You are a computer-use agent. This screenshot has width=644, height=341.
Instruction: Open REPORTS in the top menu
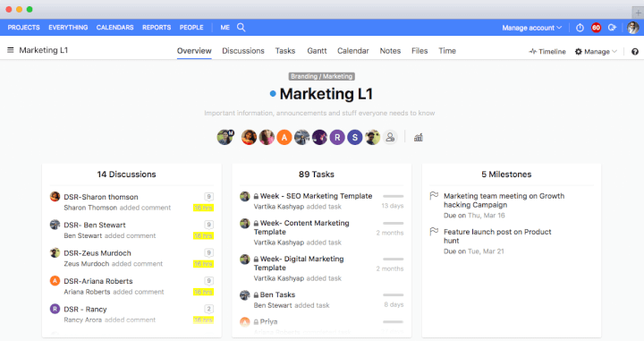[157, 28]
